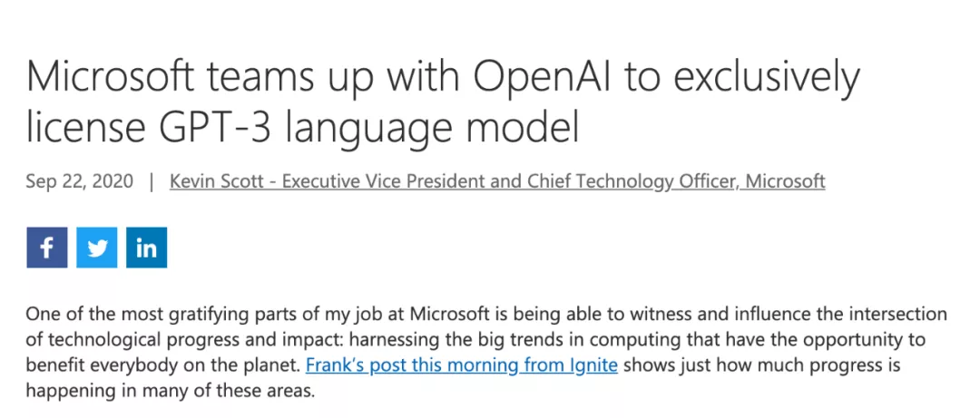Click the Sep 22, 2020 publish date
This screenshot has height=418, width=980.
click(79, 182)
